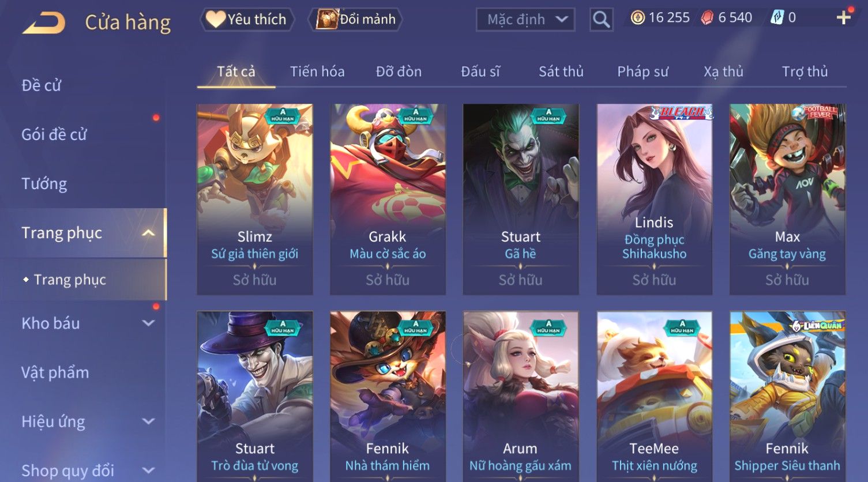Select the Tiến hóa tab
This screenshot has width=868, height=482.
(x=317, y=71)
